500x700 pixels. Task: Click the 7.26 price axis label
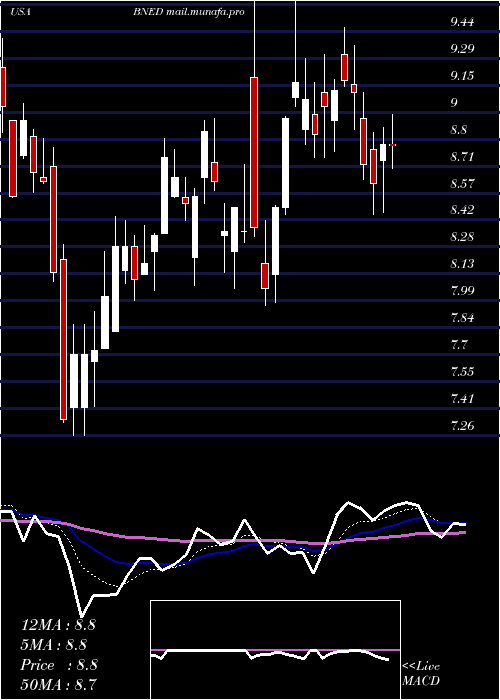coord(462,425)
